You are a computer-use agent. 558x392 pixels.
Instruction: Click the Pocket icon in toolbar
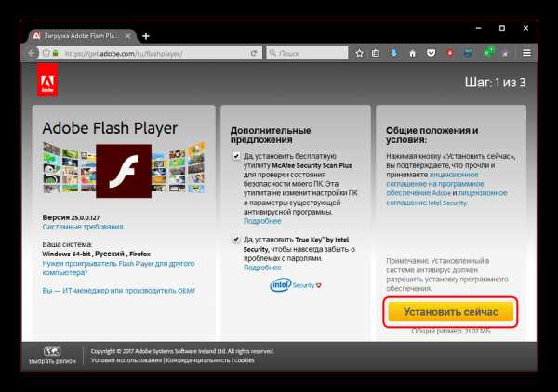pos(431,53)
